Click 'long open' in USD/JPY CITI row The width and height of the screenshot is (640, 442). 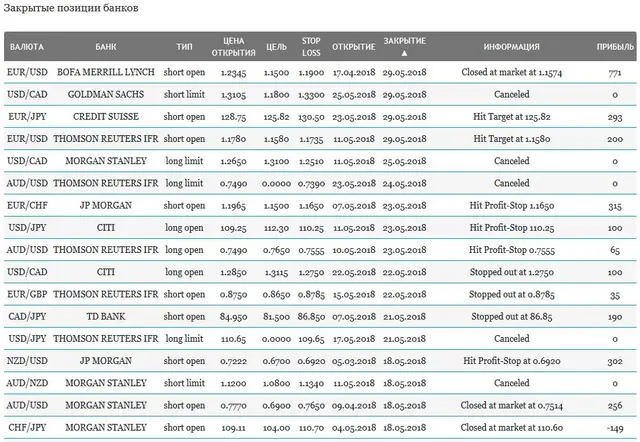pyautogui.click(x=184, y=228)
